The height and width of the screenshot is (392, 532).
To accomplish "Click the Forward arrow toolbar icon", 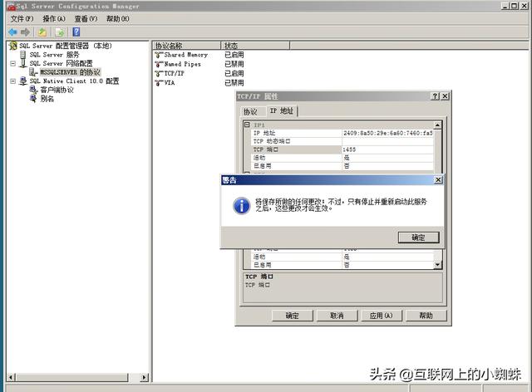I will point(25,32).
